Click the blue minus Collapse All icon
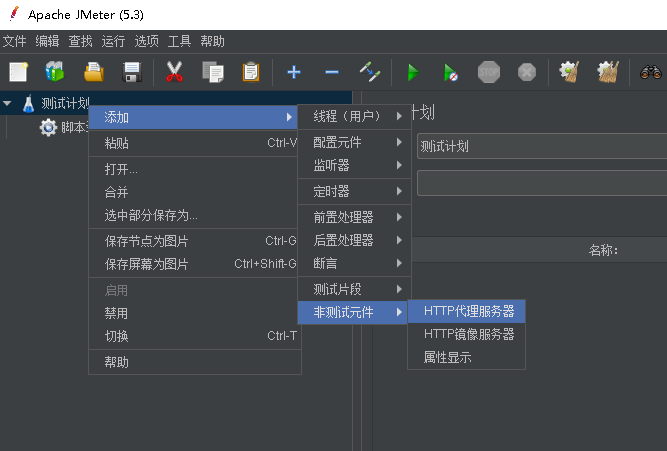667x451 pixels. point(332,72)
